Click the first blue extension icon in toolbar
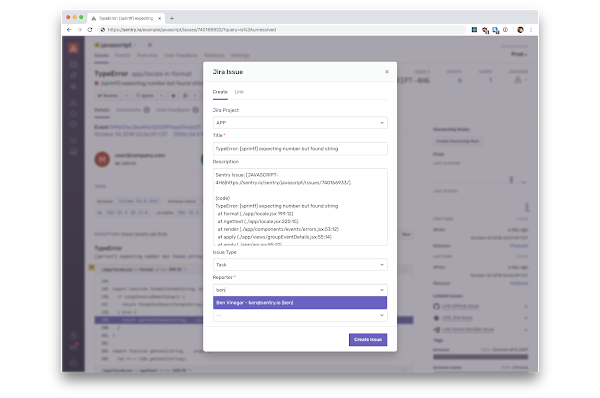 pyautogui.click(x=474, y=29)
